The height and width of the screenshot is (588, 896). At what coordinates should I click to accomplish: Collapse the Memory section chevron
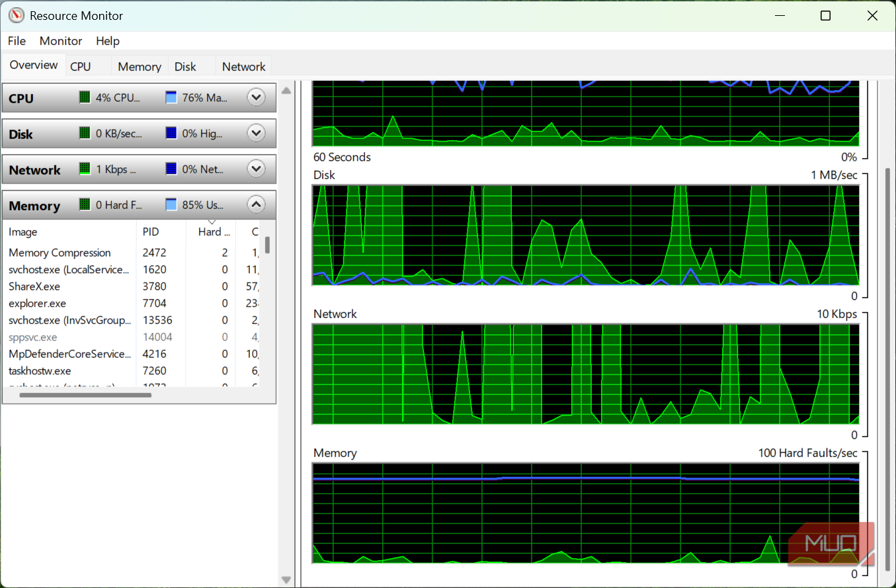pos(256,205)
